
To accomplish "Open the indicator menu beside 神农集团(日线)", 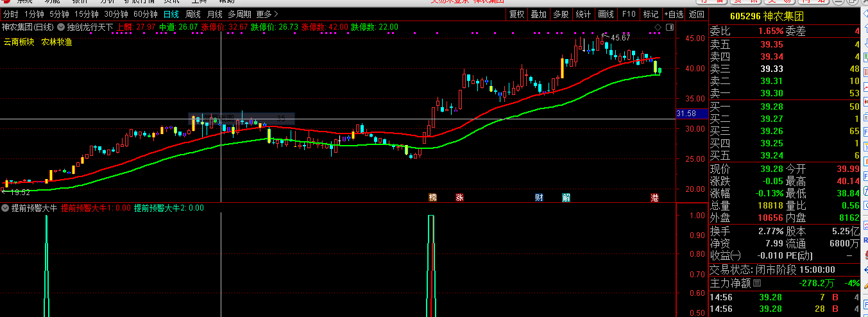I will 61,28.
